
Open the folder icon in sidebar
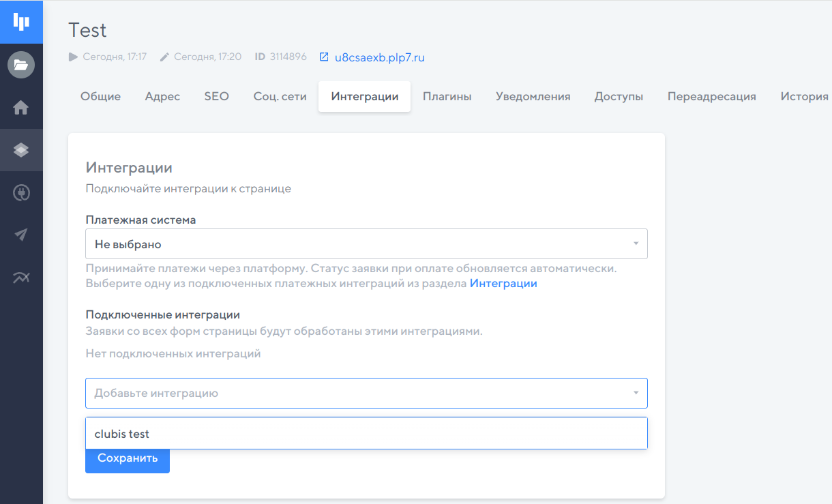(21, 65)
